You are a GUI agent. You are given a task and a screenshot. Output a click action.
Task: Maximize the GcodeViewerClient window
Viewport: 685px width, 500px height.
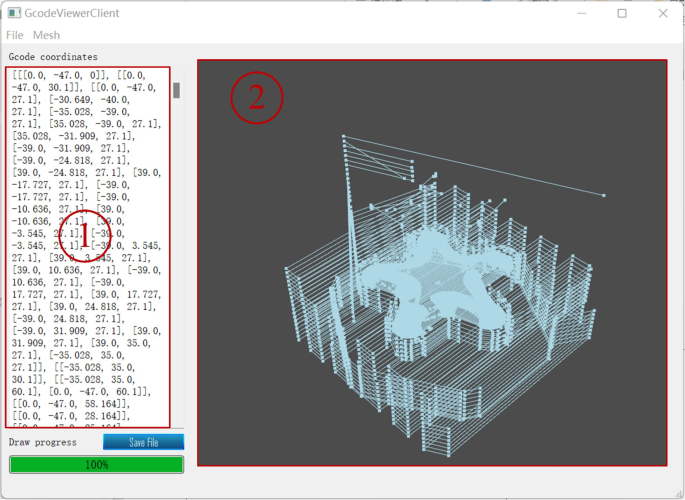click(621, 13)
